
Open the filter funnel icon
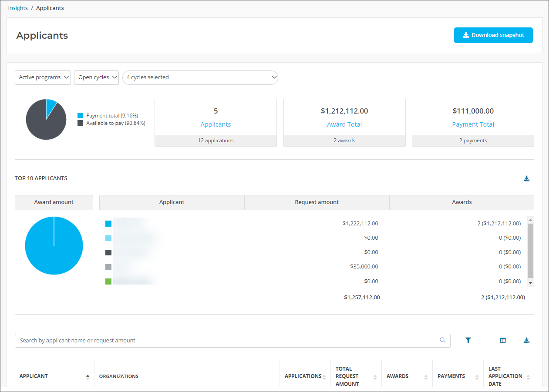click(x=468, y=341)
